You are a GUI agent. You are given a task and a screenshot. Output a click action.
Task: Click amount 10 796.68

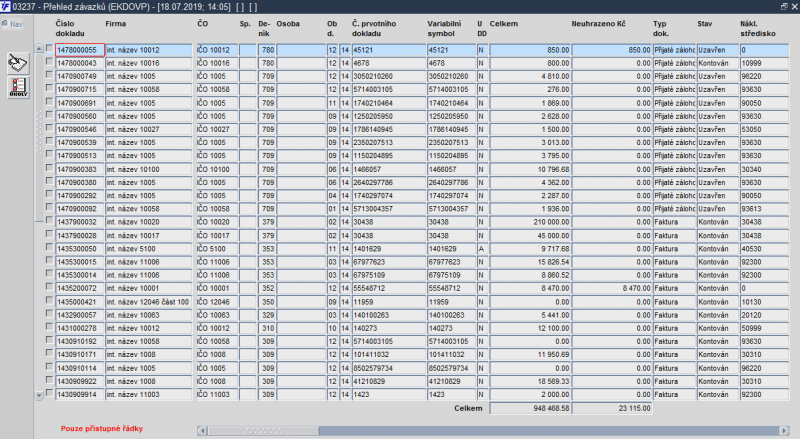tap(530, 169)
